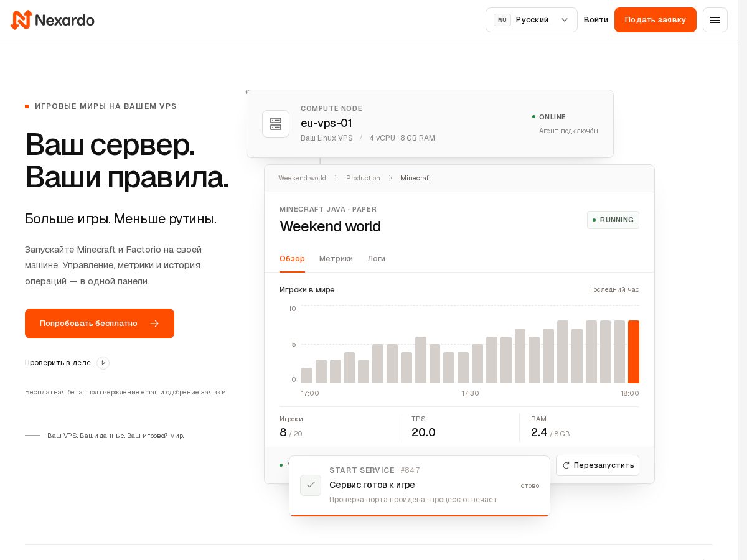Click the chevron arrow in language selector
The width and height of the screenshot is (747, 560).
coord(565,20)
